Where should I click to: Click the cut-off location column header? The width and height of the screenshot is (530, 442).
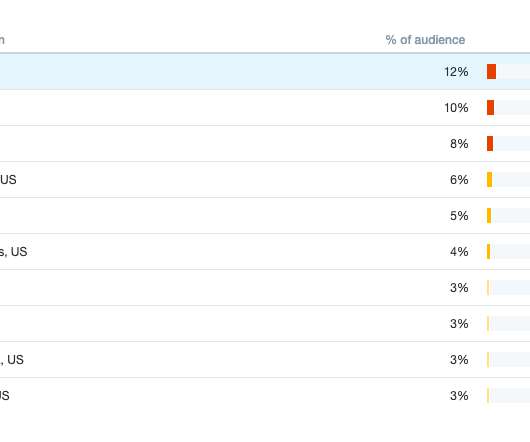(x=2, y=40)
